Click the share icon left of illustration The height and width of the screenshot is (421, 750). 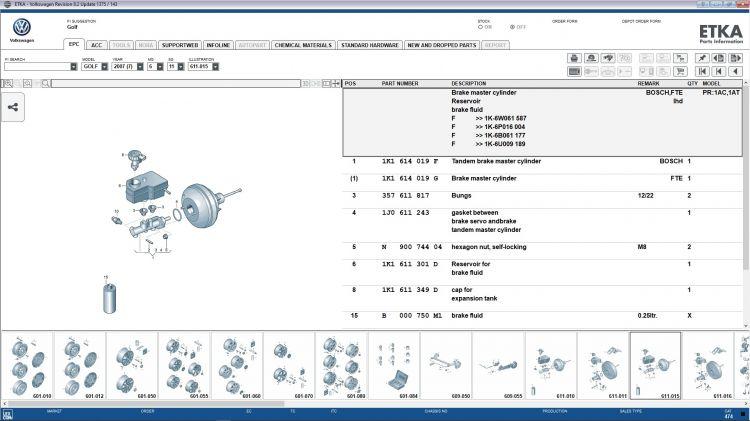click(x=13, y=107)
